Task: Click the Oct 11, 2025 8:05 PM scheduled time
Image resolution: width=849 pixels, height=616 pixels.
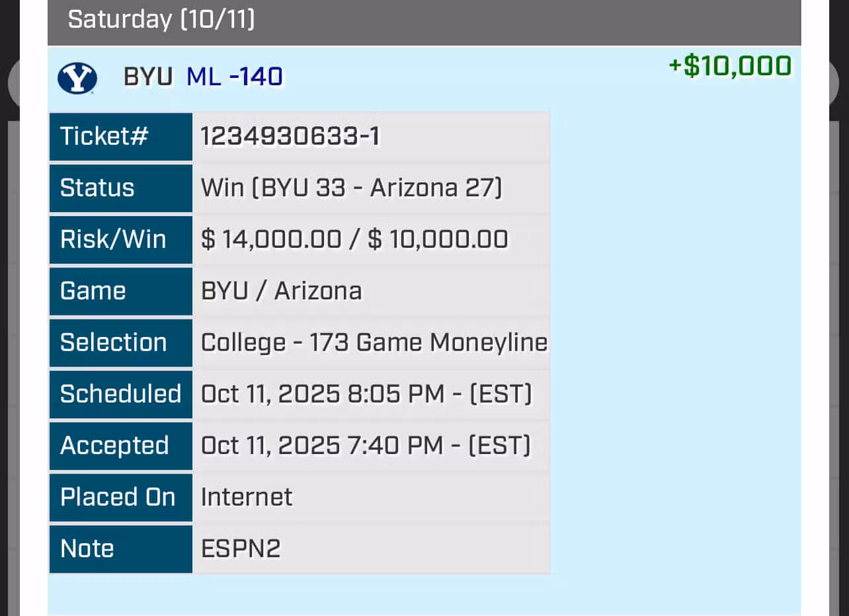Action: click(x=366, y=394)
